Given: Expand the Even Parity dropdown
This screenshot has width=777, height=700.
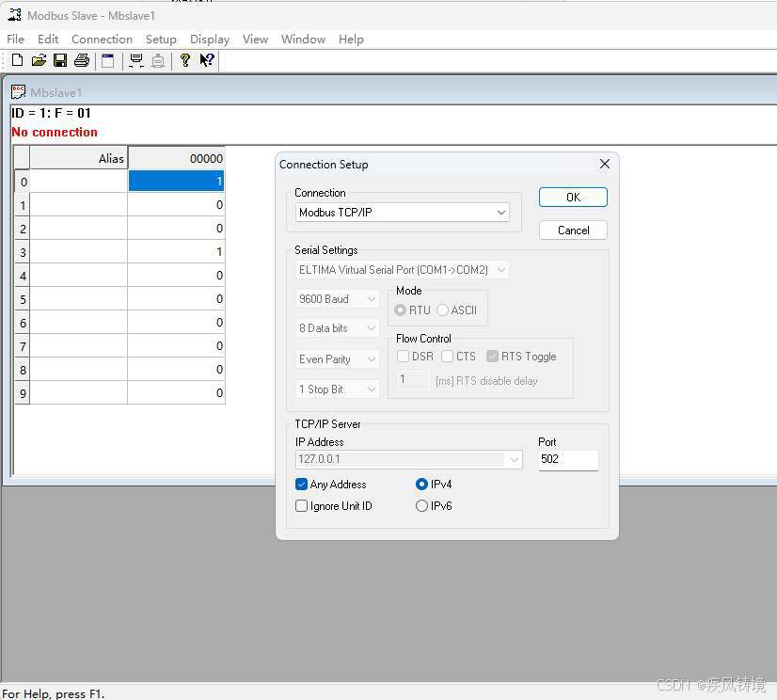Looking at the screenshot, I should pyautogui.click(x=338, y=359).
